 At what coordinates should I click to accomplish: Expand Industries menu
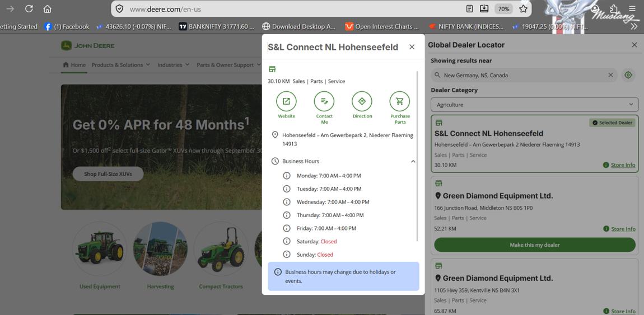[174, 65]
